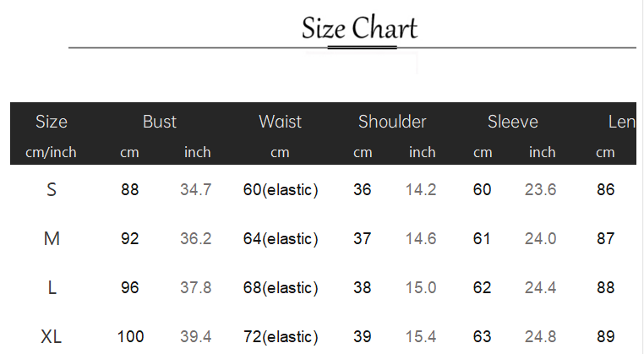Click the XL size row label
The height and width of the screenshot is (354, 644).
pos(52,337)
